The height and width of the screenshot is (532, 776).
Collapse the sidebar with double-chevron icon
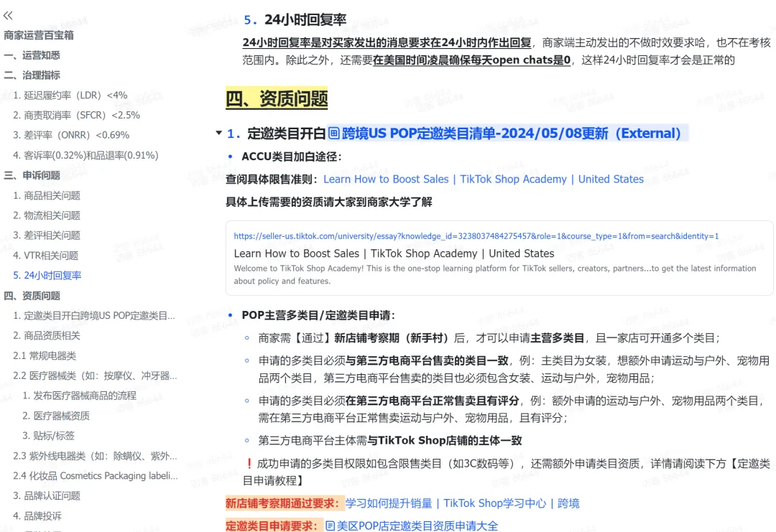[8, 15]
